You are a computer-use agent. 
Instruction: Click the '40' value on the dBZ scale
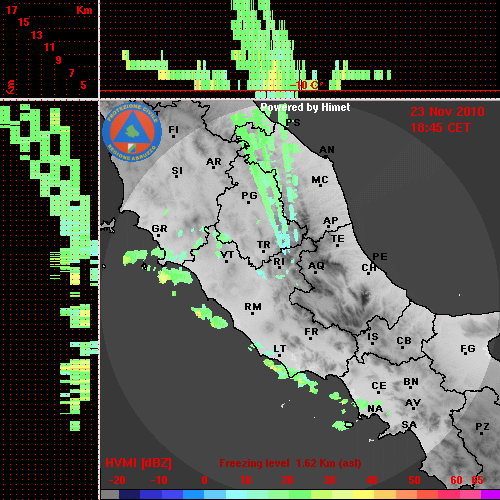372,480
